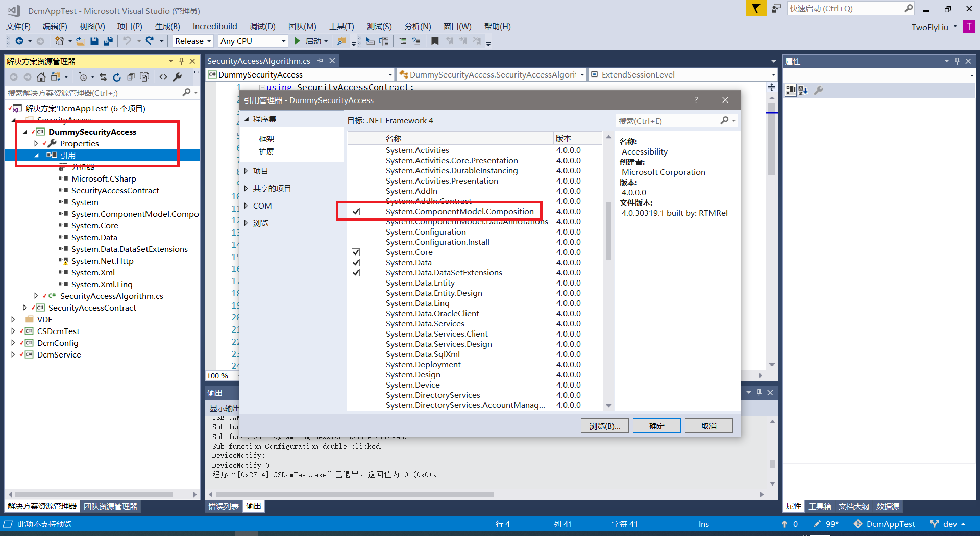Click the split editor icon above scrollbar
Screen dimensions: 980x536
(x=772, y=87)
